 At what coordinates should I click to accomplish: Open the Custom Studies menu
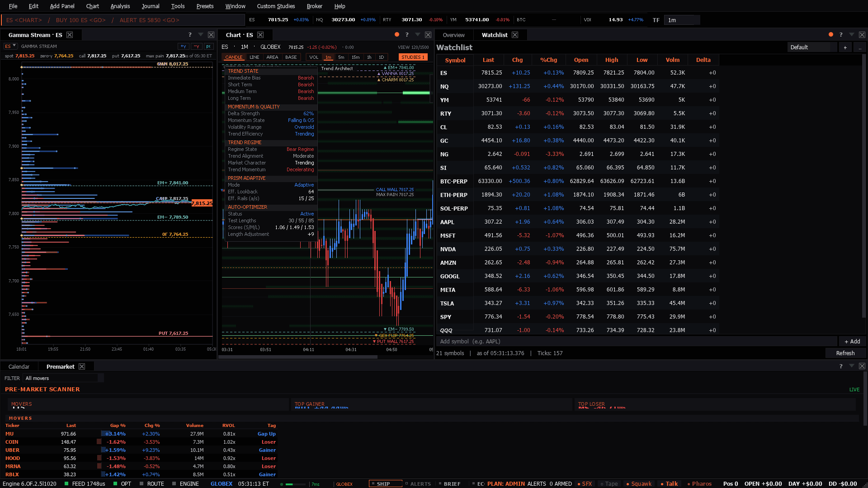click(x=276, y=6)
